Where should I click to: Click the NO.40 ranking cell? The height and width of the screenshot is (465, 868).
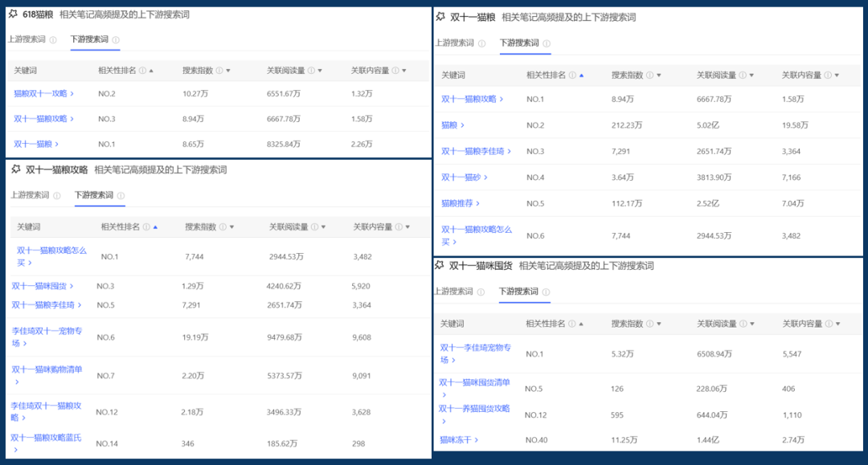pos(536,440)
